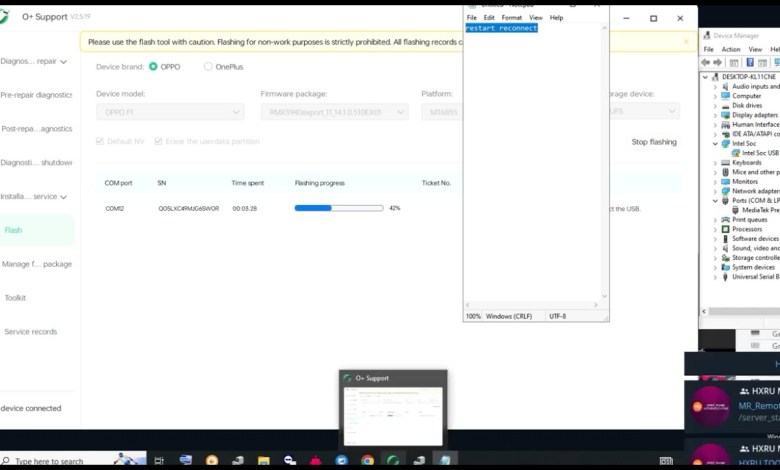
Task: Select the MediaTek Preloader port device
Action: tap(756, 210)
